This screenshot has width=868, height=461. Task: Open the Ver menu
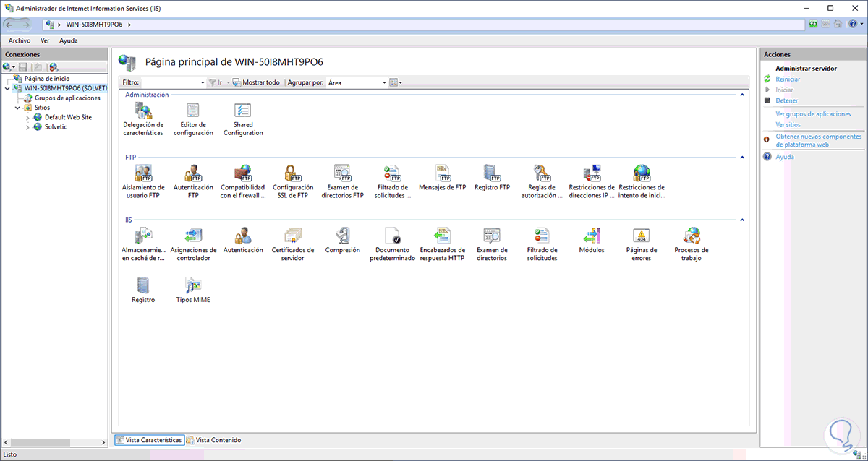45,41
